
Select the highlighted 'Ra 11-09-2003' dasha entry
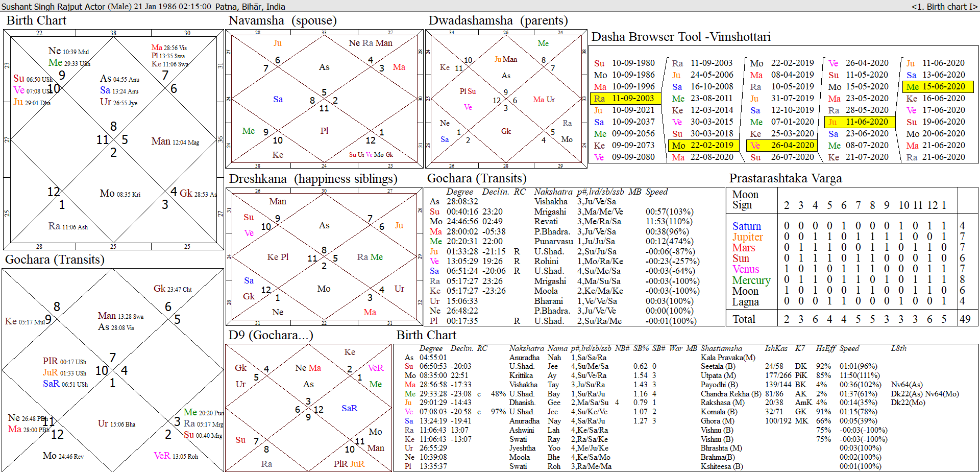[x=625, y=99]
